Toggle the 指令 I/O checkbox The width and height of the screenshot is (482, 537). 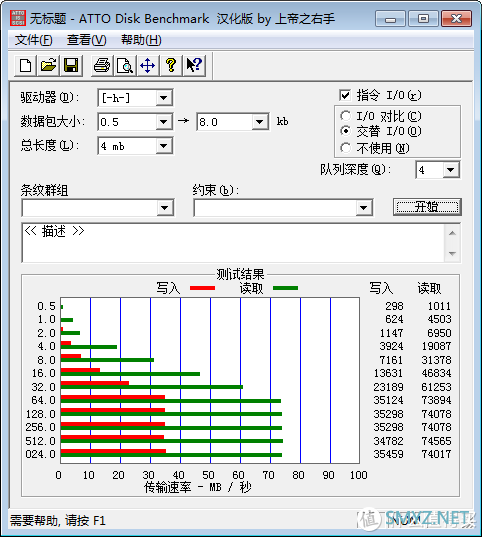coord(345,95)
